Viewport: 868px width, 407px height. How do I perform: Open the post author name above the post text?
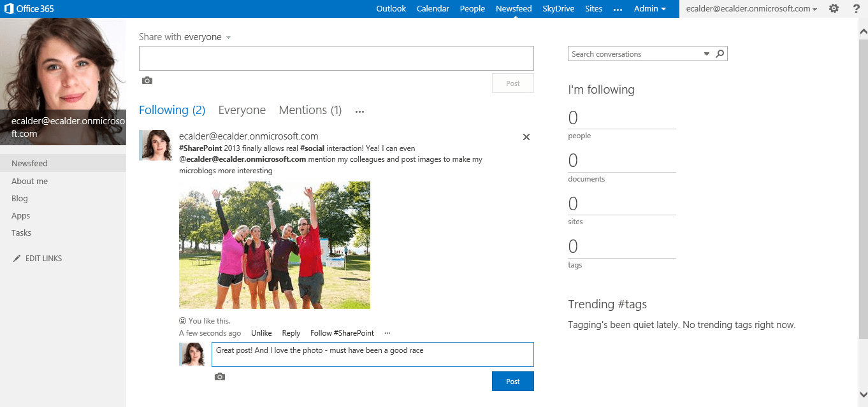tap(249, 136)
